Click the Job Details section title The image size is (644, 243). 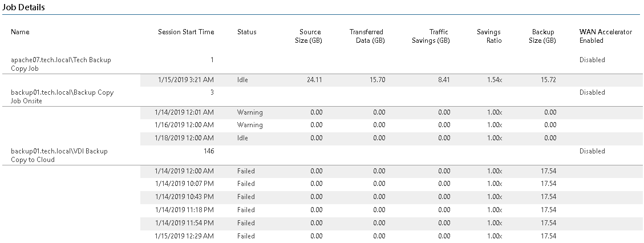click(x=24, y=7)
